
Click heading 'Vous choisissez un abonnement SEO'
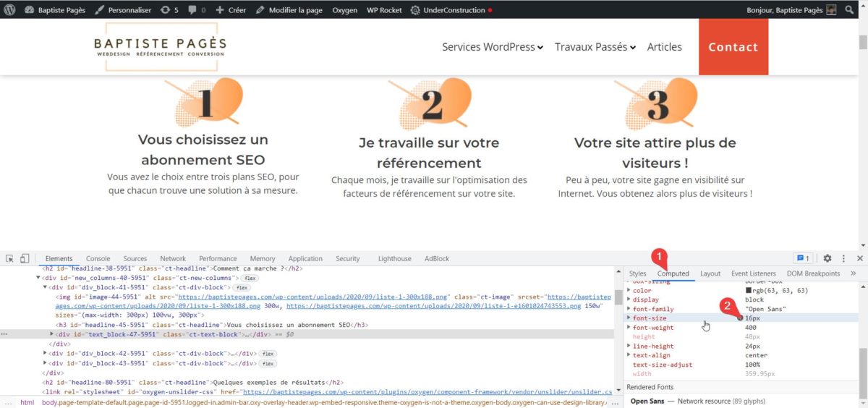coord(203,150)
